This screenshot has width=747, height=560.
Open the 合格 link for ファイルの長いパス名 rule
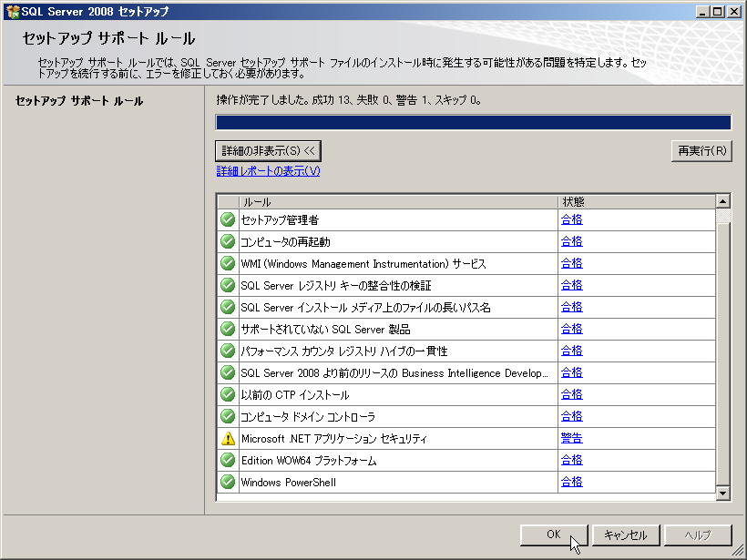[572, 307]
